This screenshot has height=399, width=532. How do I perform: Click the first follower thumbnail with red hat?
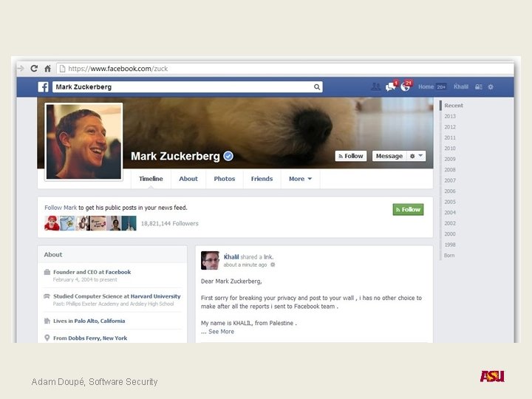click(52, 223)
